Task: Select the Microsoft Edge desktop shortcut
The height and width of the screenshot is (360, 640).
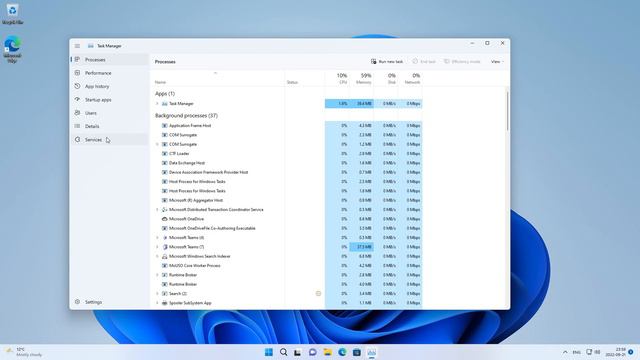Action: pos(12,49)
